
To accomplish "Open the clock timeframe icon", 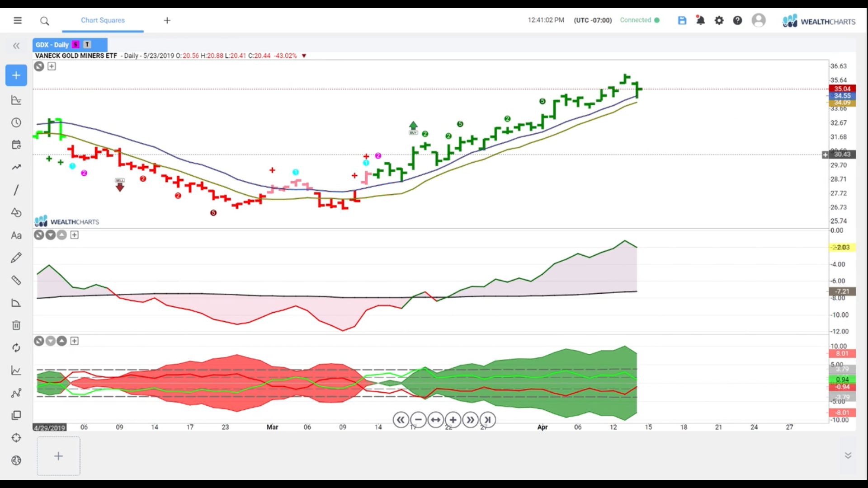I will [x=16, y=122].
